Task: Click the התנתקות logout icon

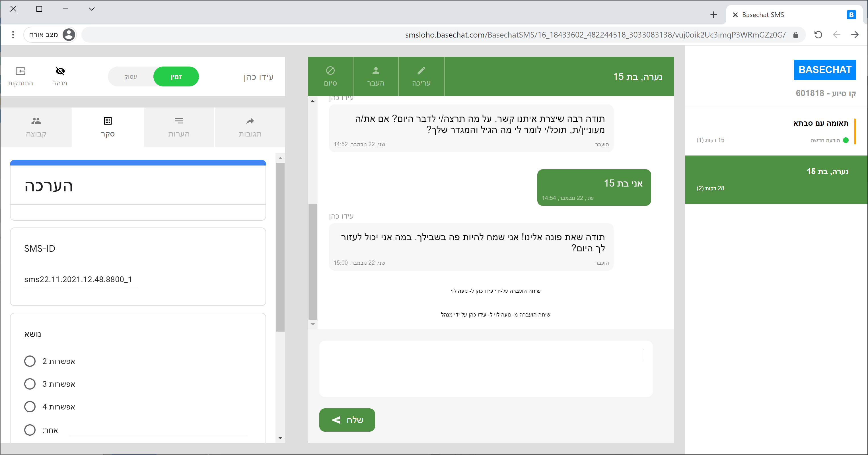Action: pyautogui.click(x=20, y=71)
